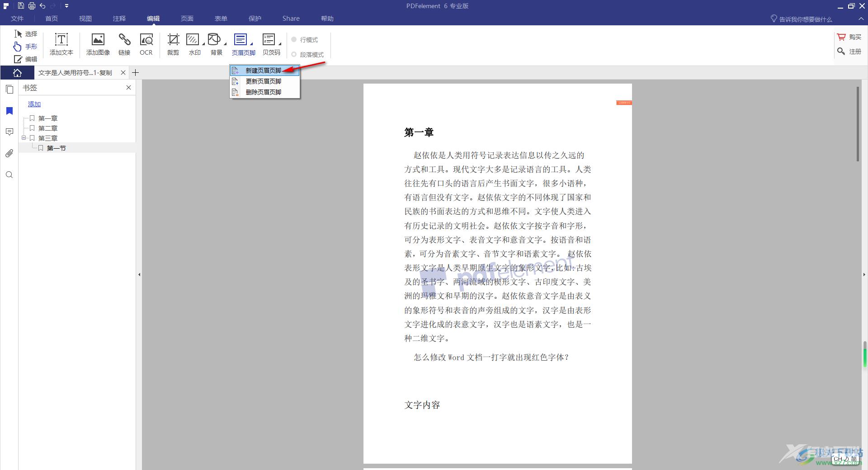Image resolution: width=868 pixels, height=470 pixels.
Task: Select the 第一章 bookmark
Action: pyautogui.click(x=48, y=118)
